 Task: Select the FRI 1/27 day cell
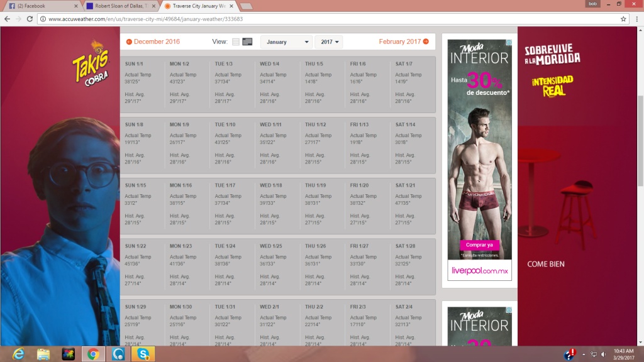tap(367, 266)
